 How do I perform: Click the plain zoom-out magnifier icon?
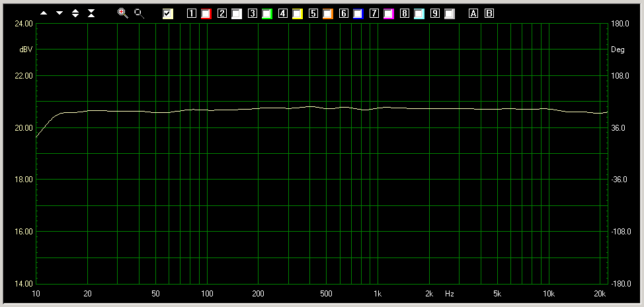click(140, 13)
